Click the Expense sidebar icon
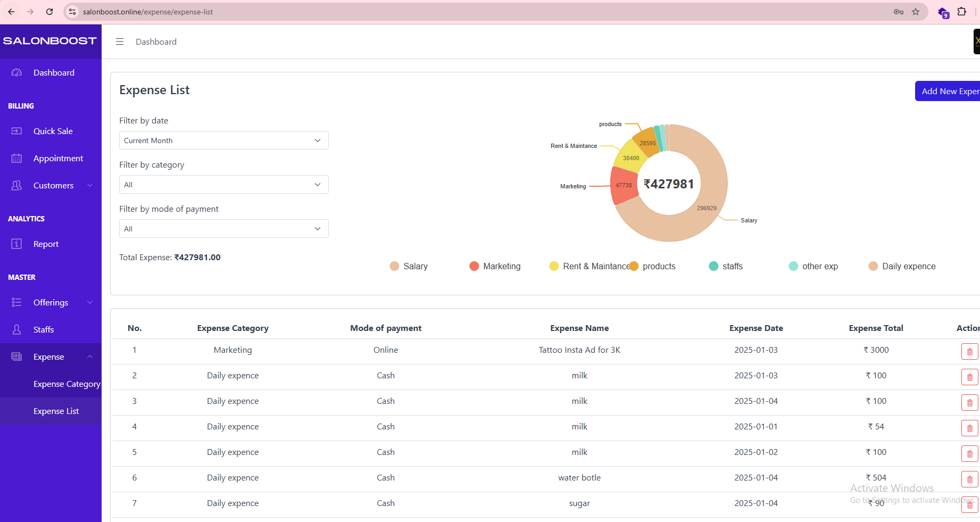 [16, 357]
